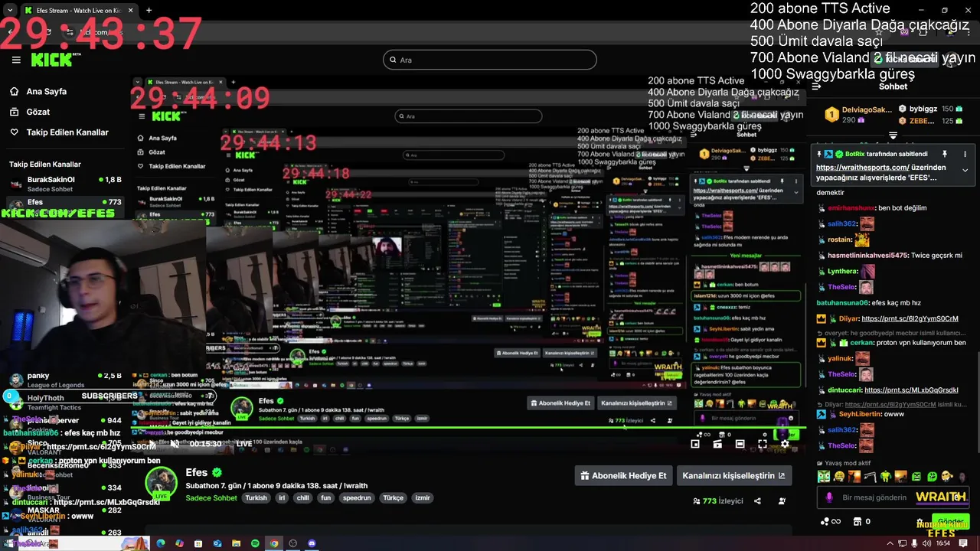Click the Gönder send button

(950, 521)
